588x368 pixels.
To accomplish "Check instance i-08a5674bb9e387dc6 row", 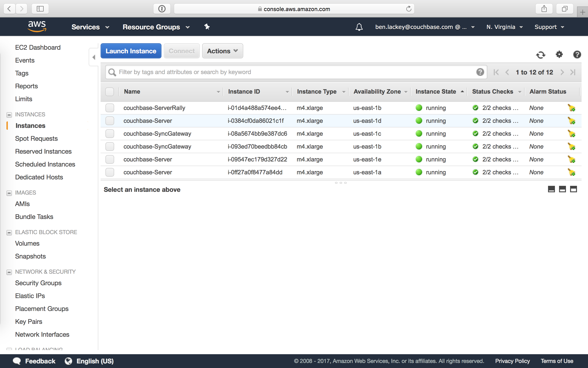I will pyautogui.click(x=110, y=134).
